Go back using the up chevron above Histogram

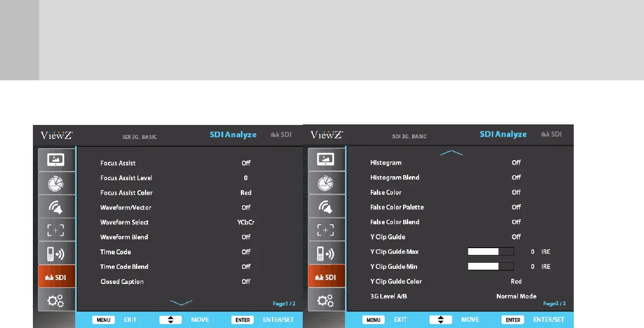click(x=451, y=153)
